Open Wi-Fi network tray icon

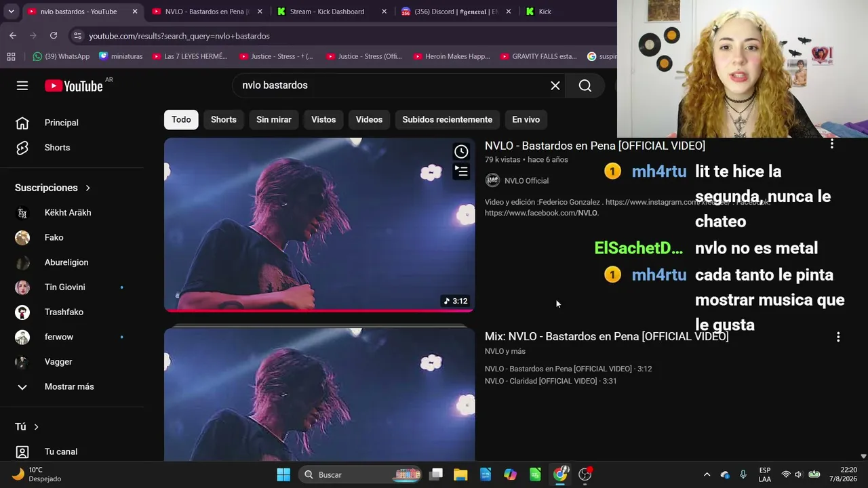click(786, 474)
